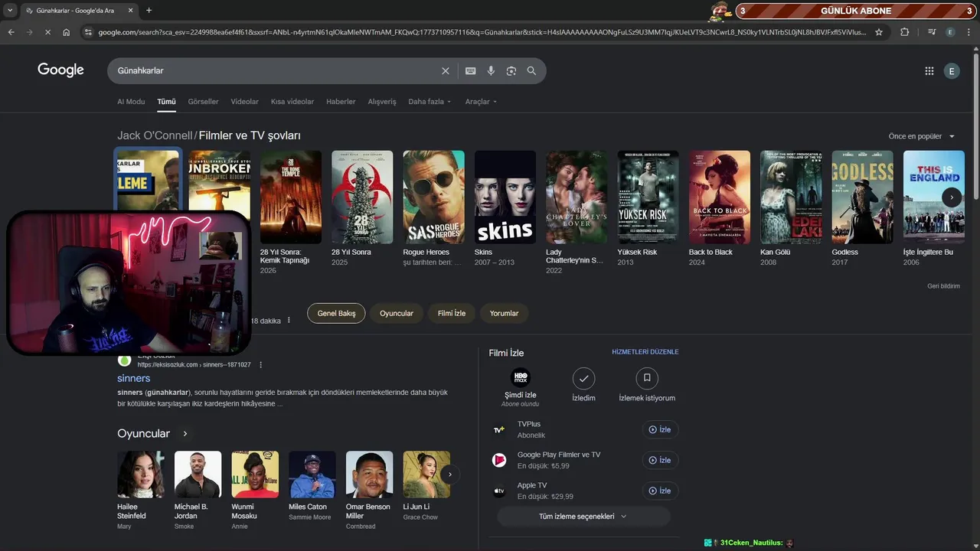Select the Filmi İzle chip
980x551 pixels.
452,313
